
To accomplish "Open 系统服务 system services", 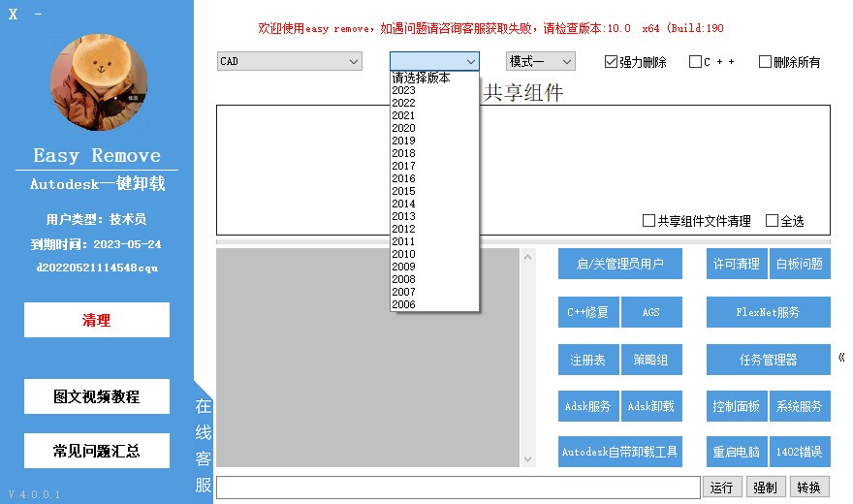I will (800, 406).
